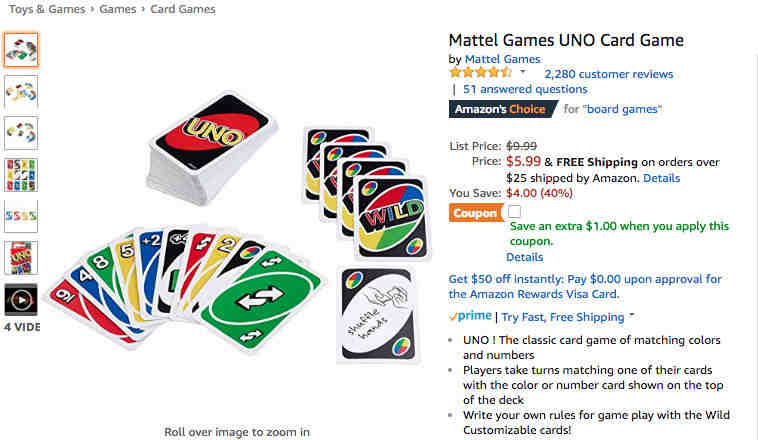The image size is (758, 440).
Task: Select the second product thumbnail image
Action: click(x=21, y=92)
